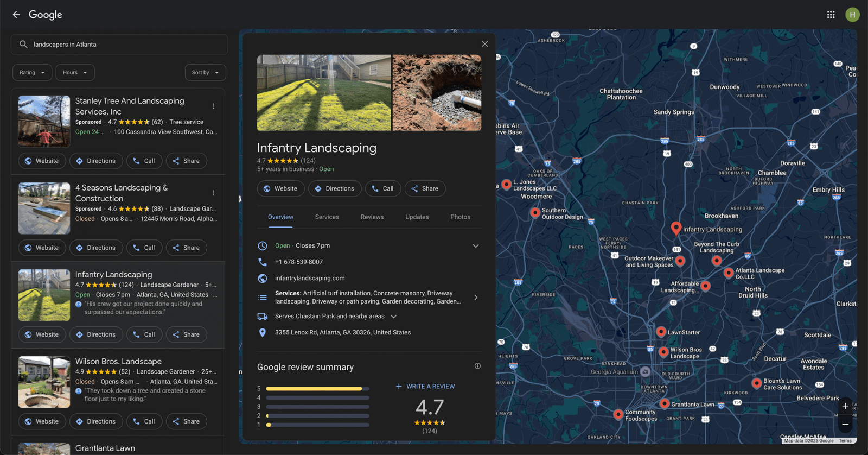868x455 pixels.
Task: Zoom out on the map
Action: [x=845, y=425]
